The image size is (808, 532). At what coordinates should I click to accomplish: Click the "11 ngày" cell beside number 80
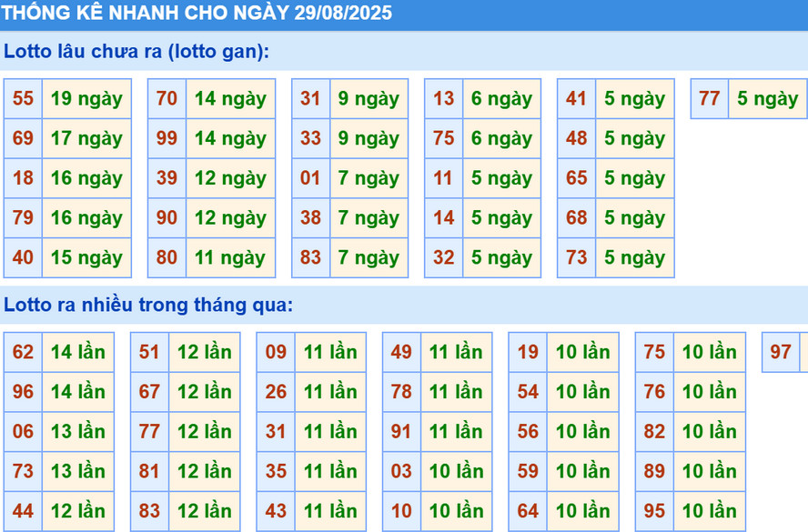(x=230, y=258)
